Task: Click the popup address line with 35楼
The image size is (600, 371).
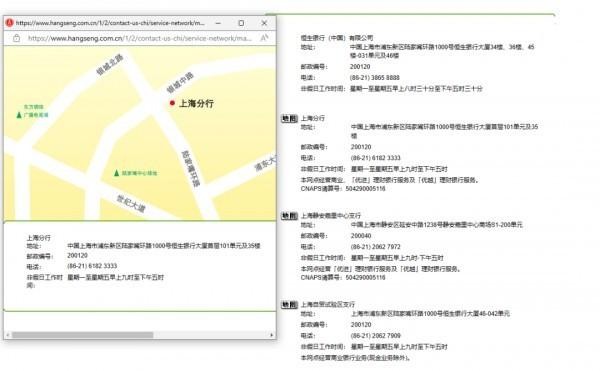Action: (x=164, y=246)
